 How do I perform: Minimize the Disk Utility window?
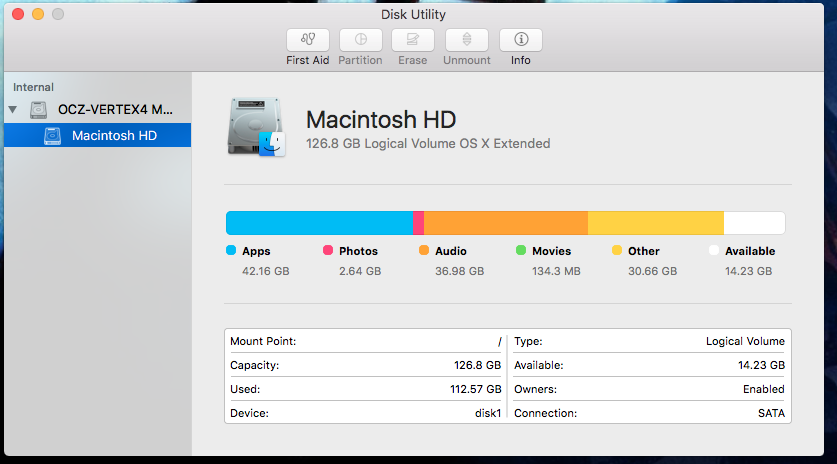click(x=38, y=14)
